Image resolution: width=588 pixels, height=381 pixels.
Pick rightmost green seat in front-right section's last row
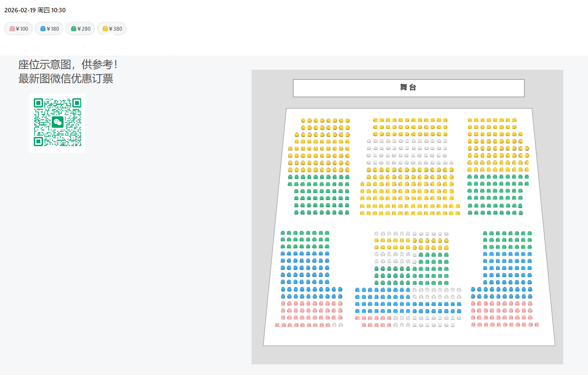pyautogui.click(x=520, y=213)
